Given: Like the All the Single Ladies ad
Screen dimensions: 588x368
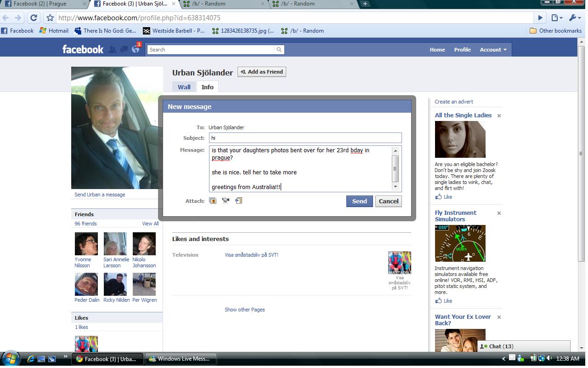Looking at the screenshot, I should [444, 197].
